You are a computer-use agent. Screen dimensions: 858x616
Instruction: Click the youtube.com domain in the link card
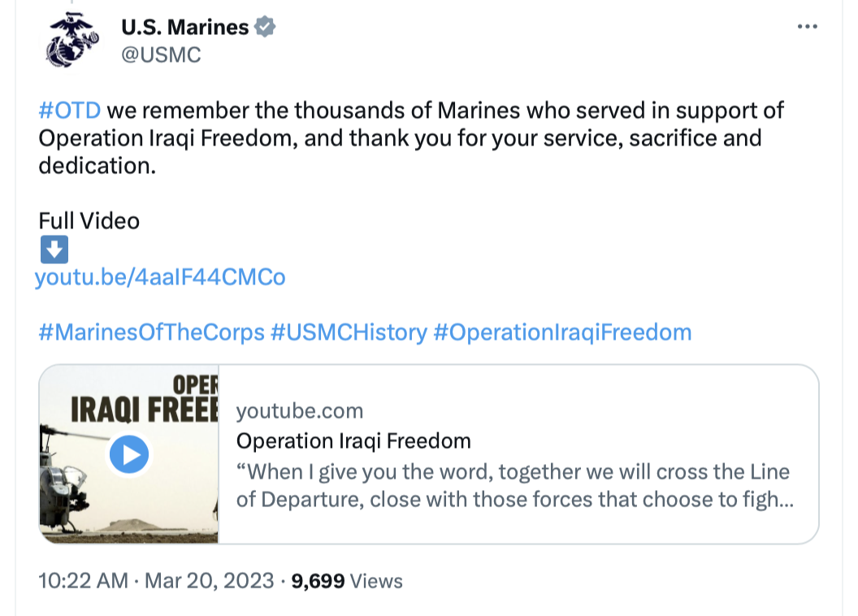pos(300,411)
